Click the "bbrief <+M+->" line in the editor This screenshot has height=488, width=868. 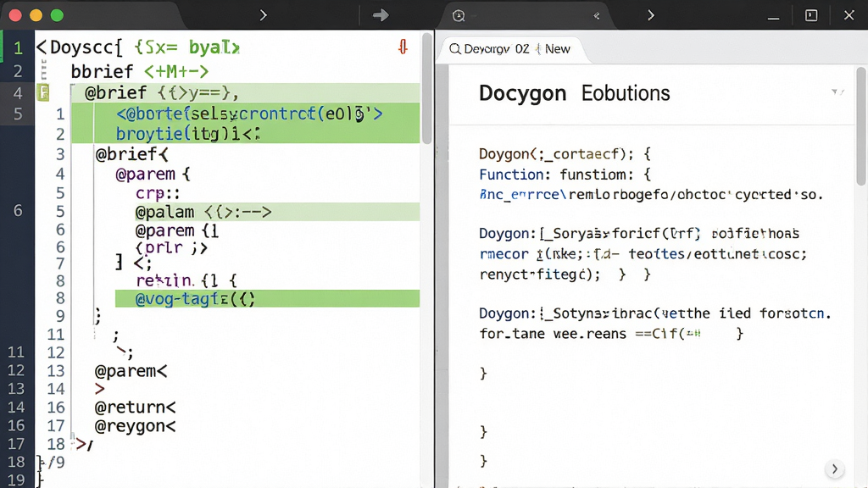pyautogui.click(x=140, y=71)
